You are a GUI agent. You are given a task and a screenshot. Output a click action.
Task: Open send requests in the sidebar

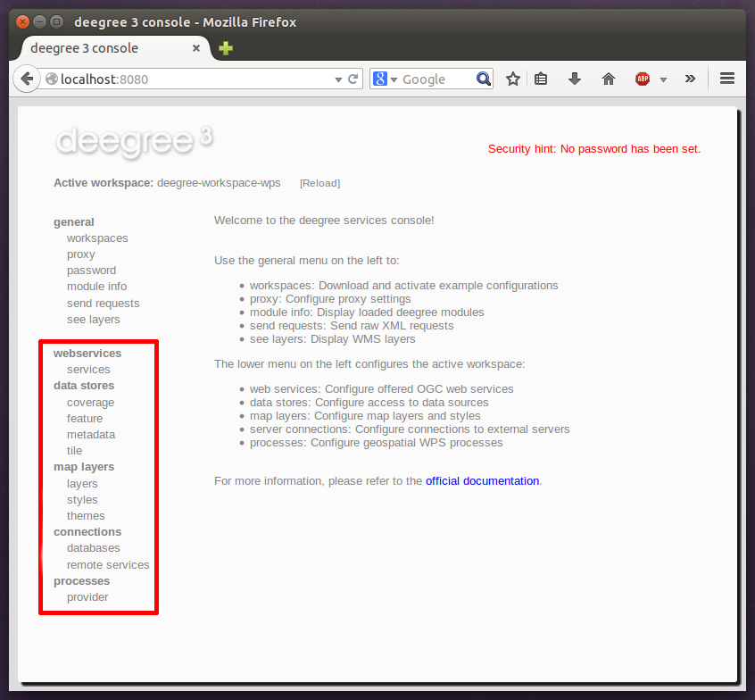(x=103, y=303)
